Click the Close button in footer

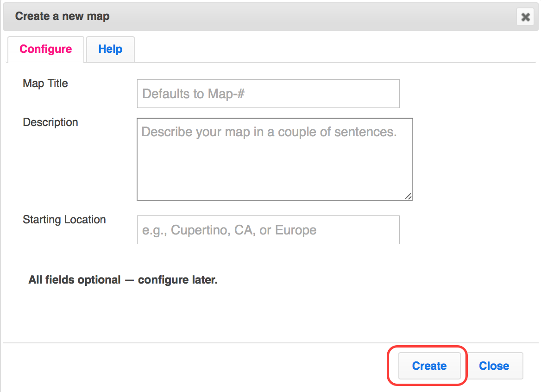pyautogui.click(x=494, y=366)
